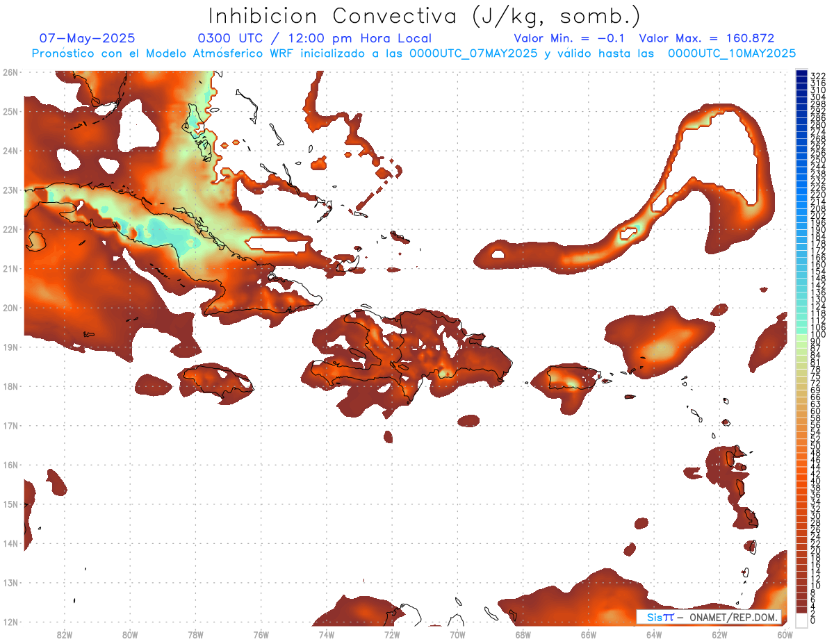The image size is (834, 644).
Task: Click 'Valor Max. = 160.872' text
Action: point(707,38)
